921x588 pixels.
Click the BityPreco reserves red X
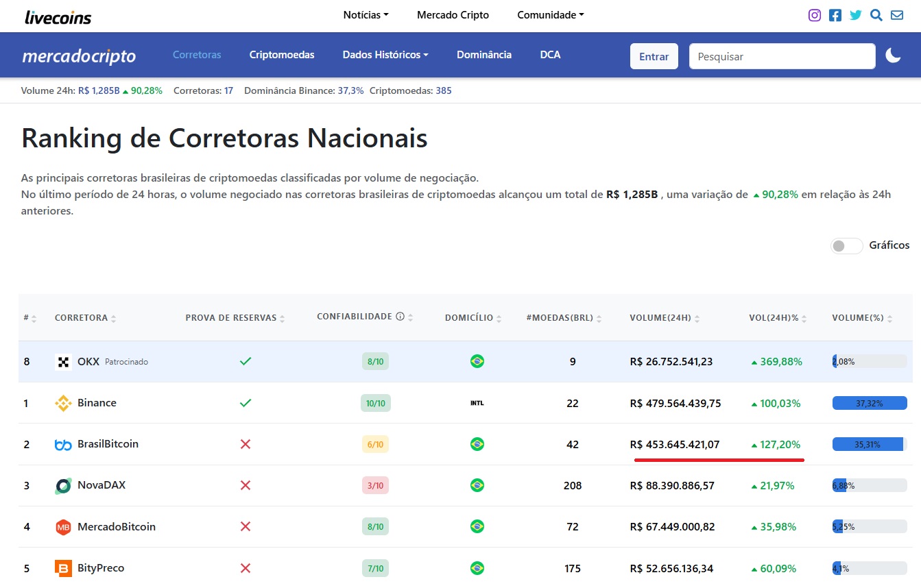246,568
